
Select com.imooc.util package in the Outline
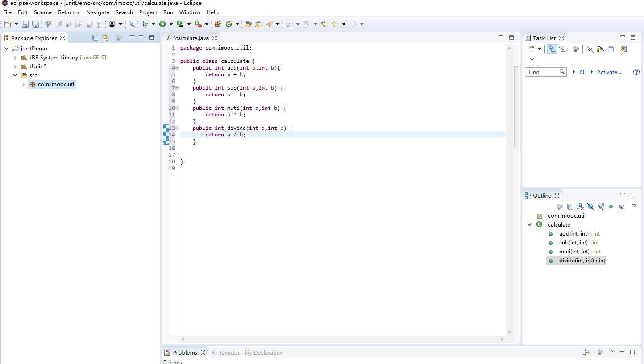[566, 216]
